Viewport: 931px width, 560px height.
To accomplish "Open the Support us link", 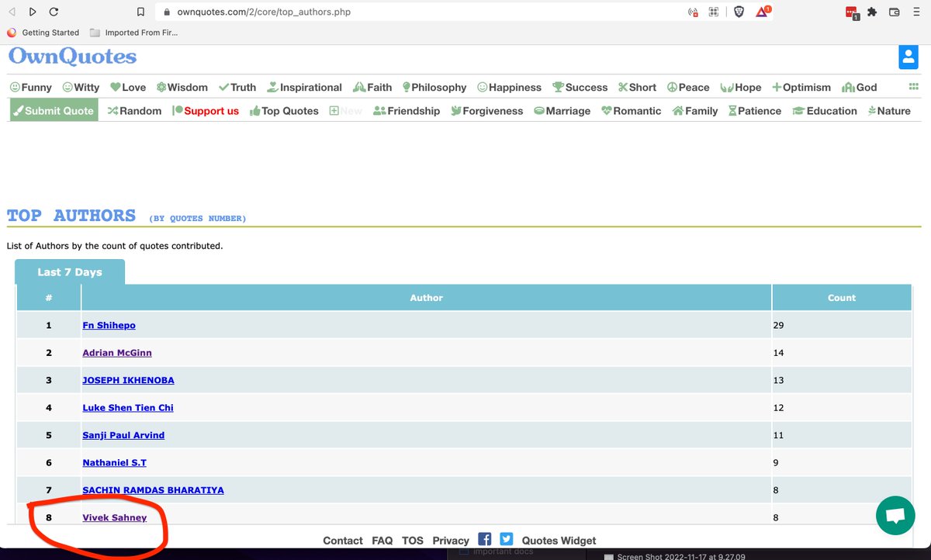I will (x=206, y=111).
